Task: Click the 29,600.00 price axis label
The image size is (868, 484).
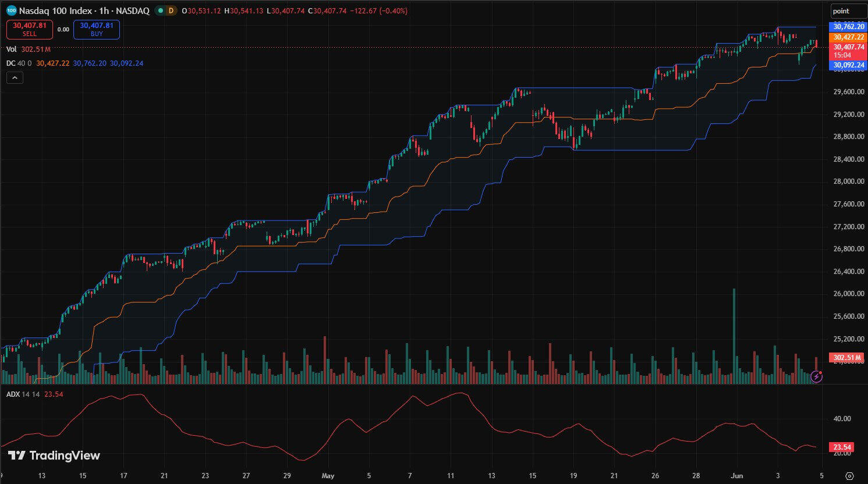Action: (849, 92)
